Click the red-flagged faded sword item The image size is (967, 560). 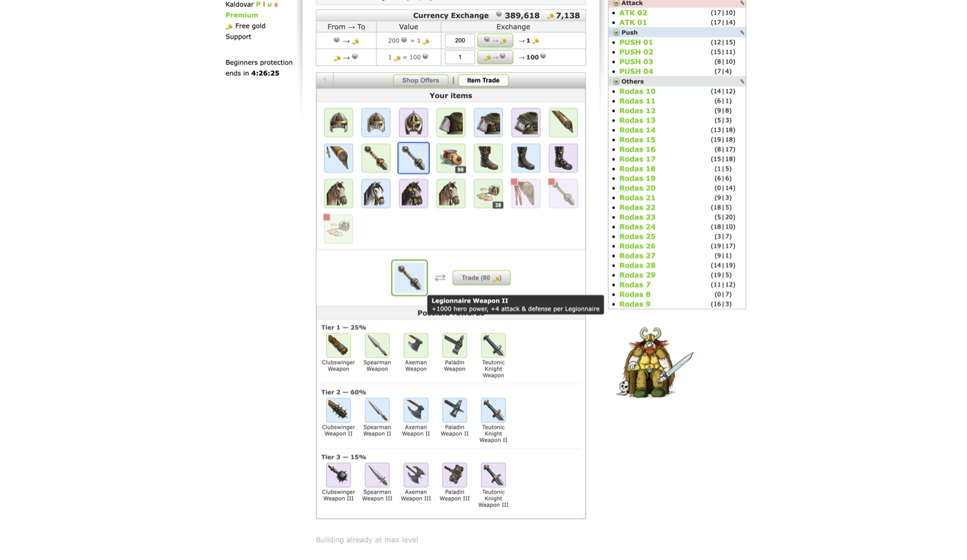[563, 193]
